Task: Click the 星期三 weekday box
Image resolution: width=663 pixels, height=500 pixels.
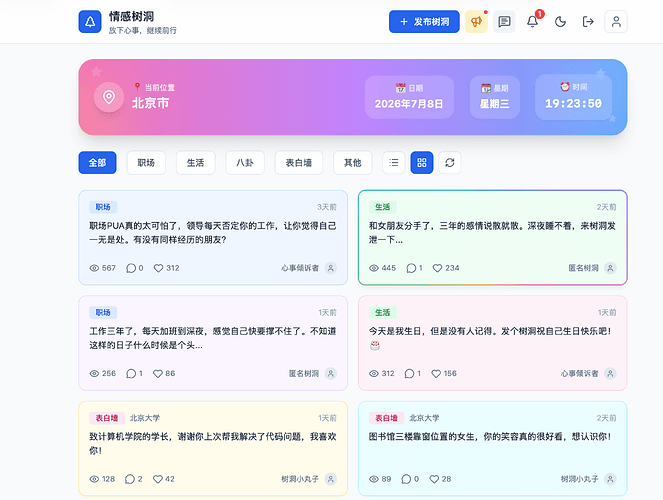Action: [495, 97]
